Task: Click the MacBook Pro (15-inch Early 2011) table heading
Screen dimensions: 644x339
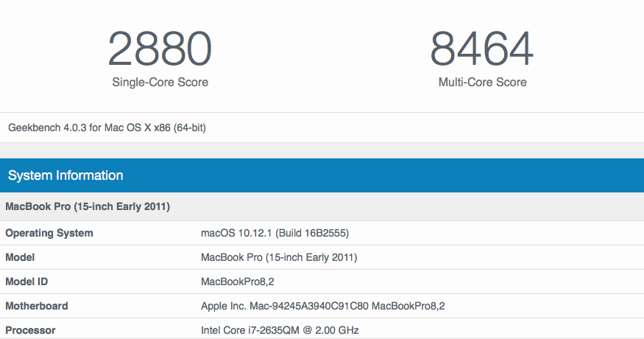Action: 88,206
